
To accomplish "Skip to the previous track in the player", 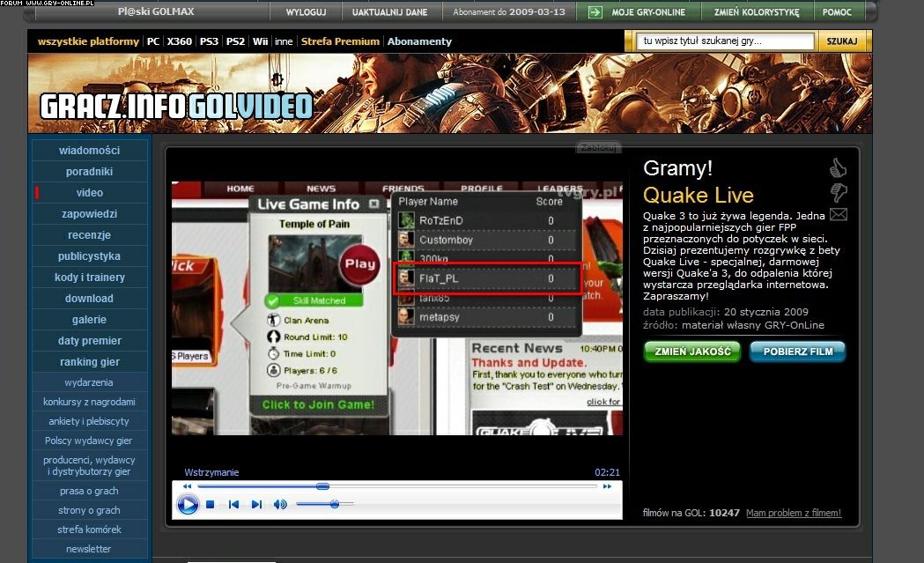I will tap(233, 505).
